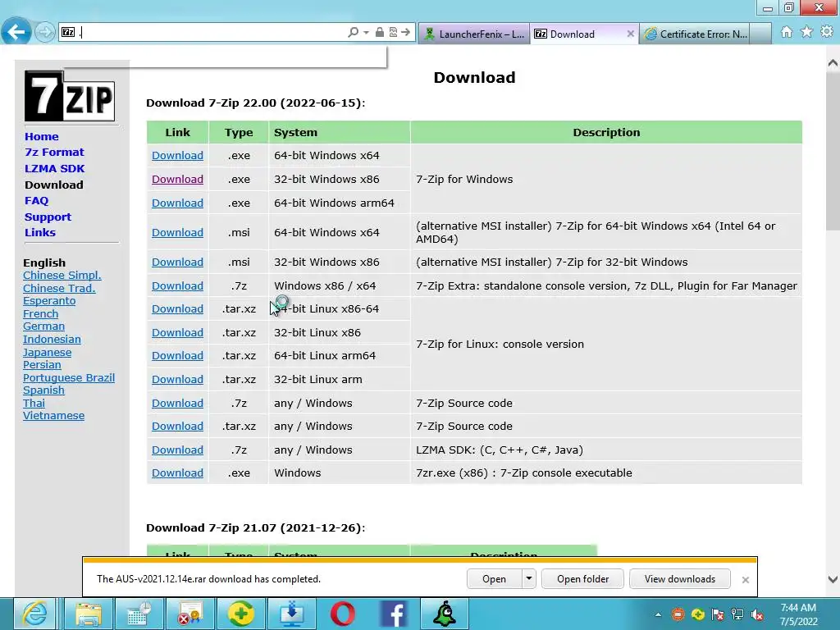
Task: Switch language to German
Action: pos(44,326)
